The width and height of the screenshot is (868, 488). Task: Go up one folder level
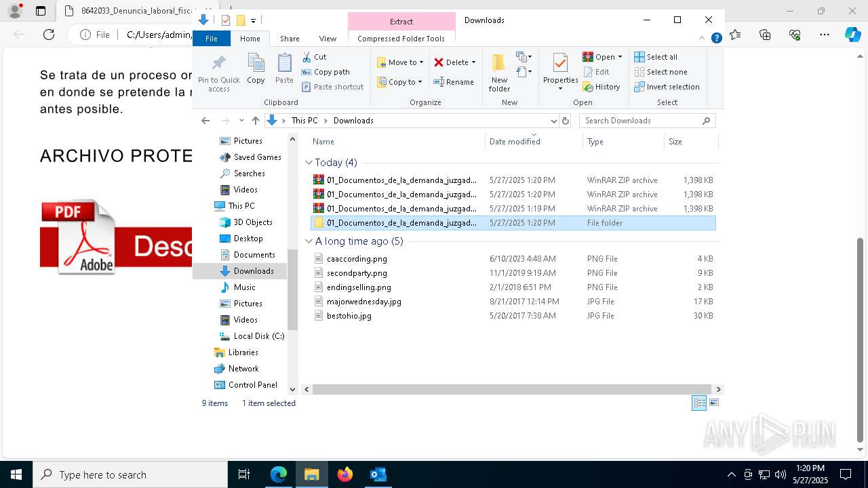coord(255,121)
